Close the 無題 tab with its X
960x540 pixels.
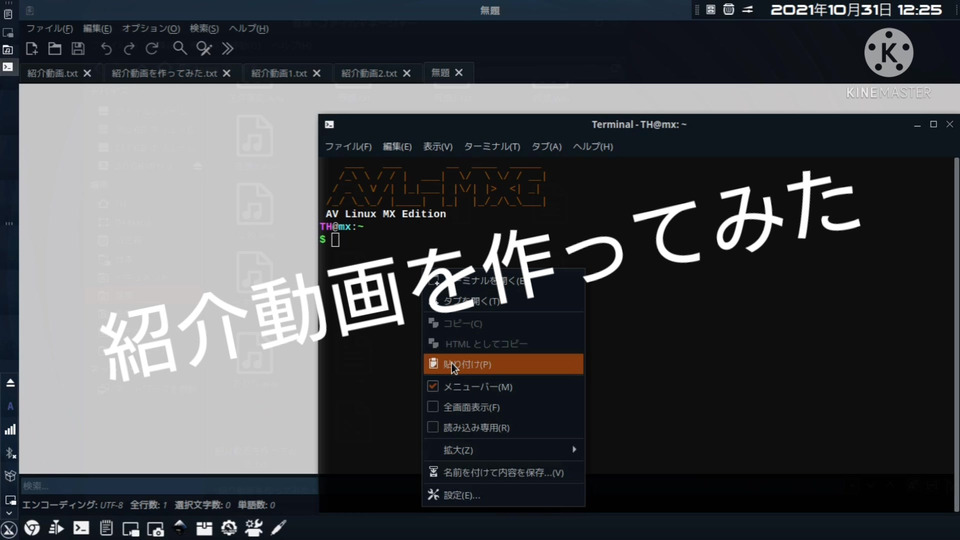coord(459,72)
